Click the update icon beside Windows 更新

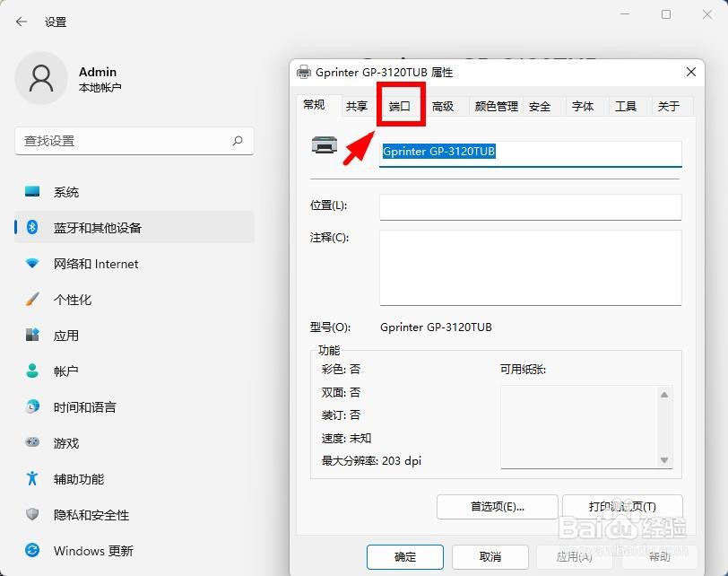32,551
